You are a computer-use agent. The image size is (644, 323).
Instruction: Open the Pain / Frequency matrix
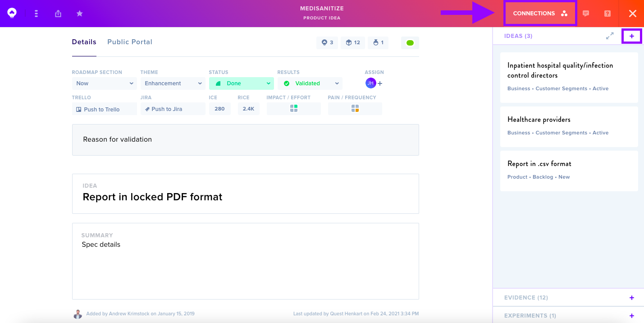(355, 109)
